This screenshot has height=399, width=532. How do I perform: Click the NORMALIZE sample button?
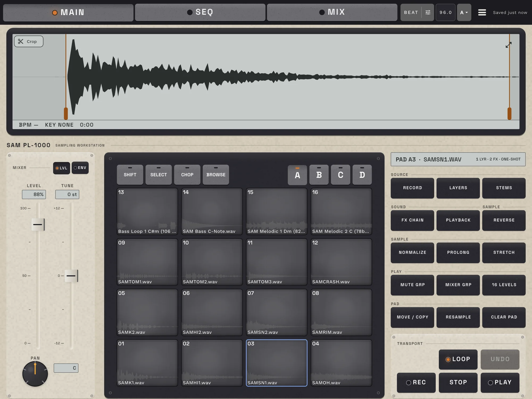pos(412,253)
